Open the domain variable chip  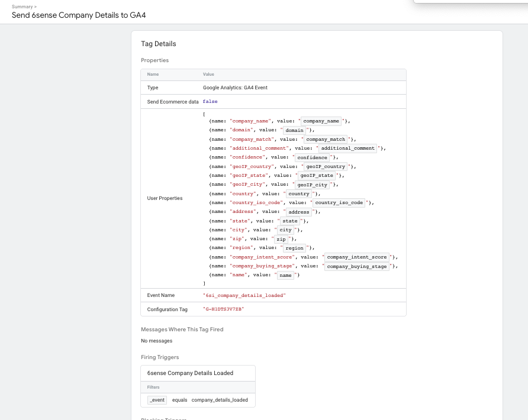pos(294,130)
